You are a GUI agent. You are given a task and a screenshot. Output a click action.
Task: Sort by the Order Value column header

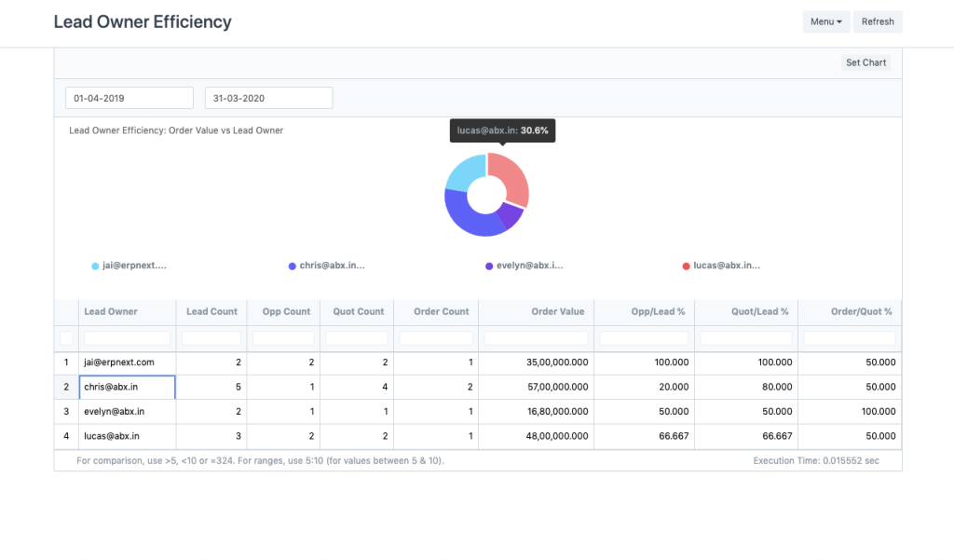pos(557,311)
